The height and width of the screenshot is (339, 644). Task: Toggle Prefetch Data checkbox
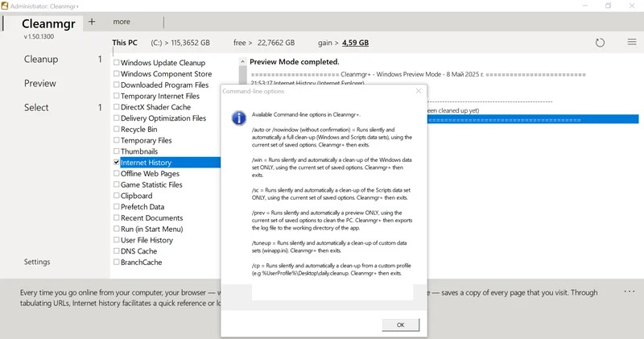point(117,207)
